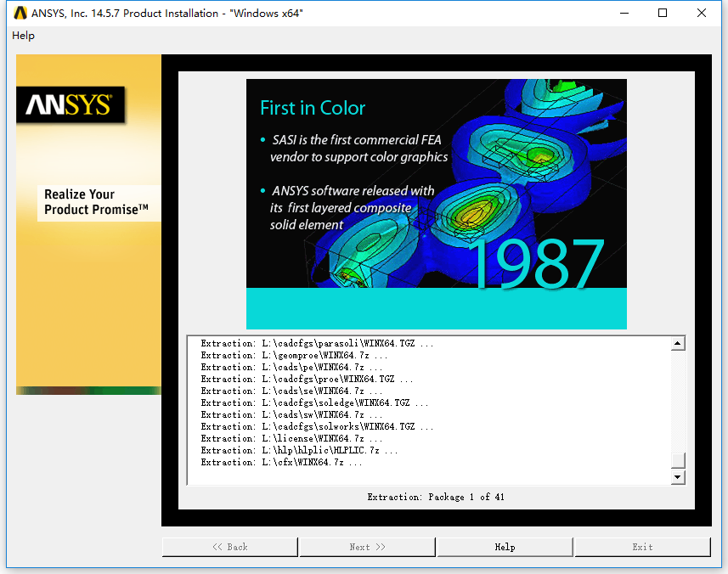The width and height of the screenshot is (728, 574).
Task: Click the Next >> button
Action: (x=367, y=547)
